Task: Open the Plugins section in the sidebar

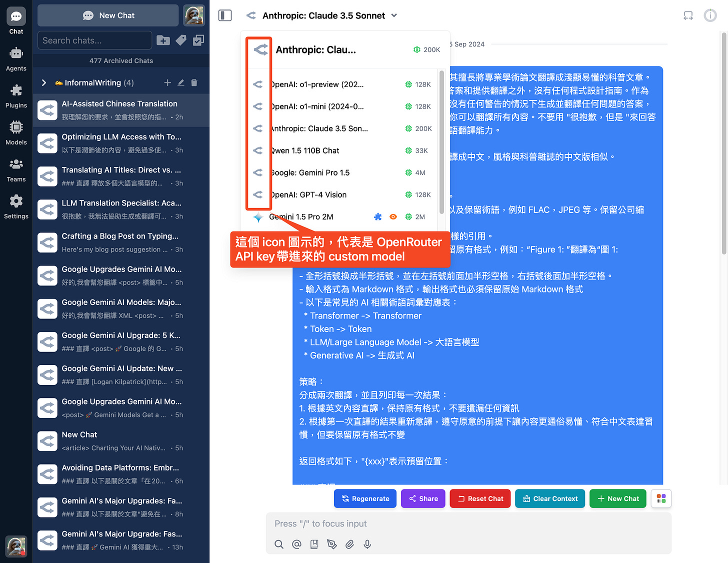Action: (16, 96)
